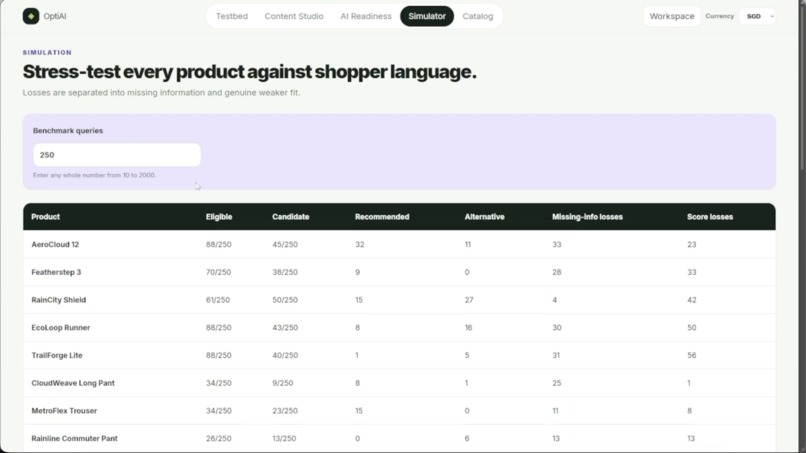Click AeroCloud 12 candidate value 45/250
The width and height of the screenshot is (806, 453).
click(285, 244)
